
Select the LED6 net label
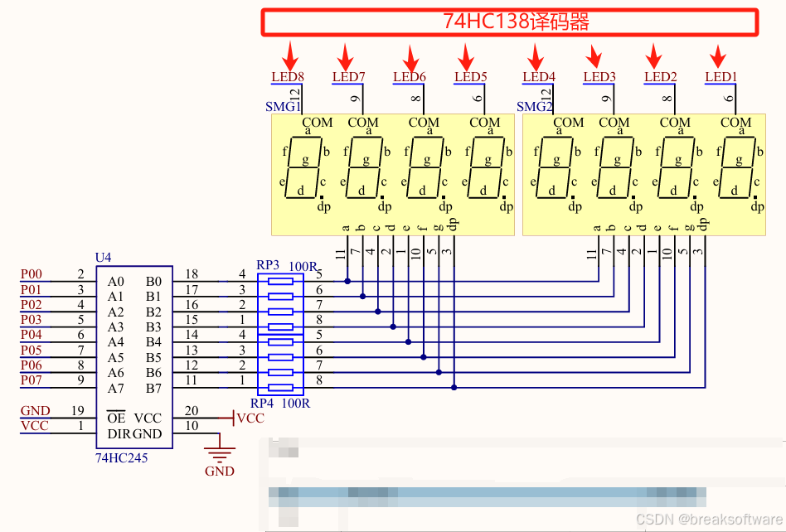[x=409, y=76]
